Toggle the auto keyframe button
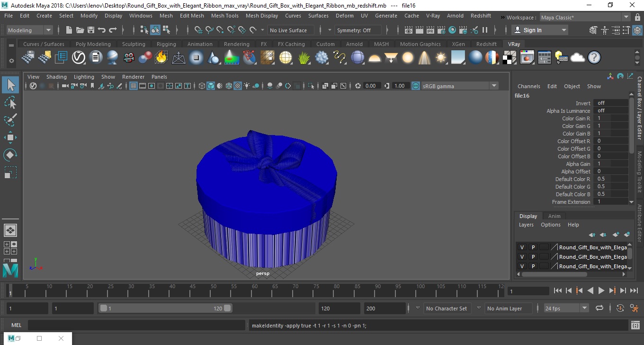Image resolution: width=644 pixels, height=345 pixels. 621,308
